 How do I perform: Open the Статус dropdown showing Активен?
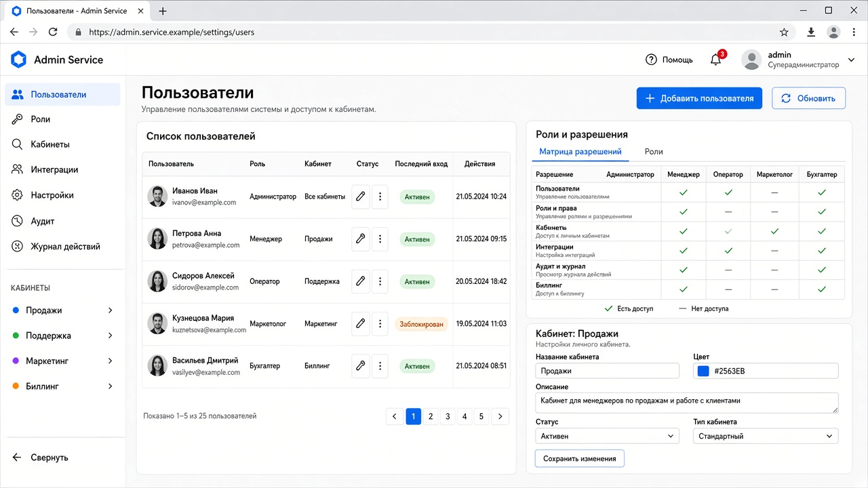coord(607,436)
